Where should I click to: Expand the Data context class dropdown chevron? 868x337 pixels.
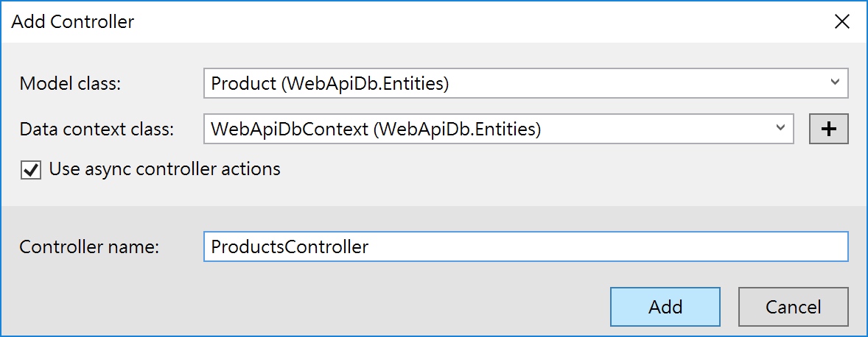tap(780, 127)
